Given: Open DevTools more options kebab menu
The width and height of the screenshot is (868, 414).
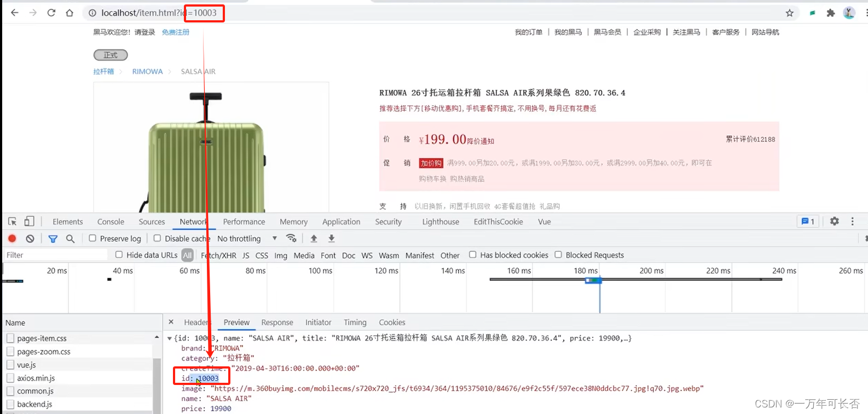Looking at the screenshot, I should pyautogui.click(x=852, y=221).
